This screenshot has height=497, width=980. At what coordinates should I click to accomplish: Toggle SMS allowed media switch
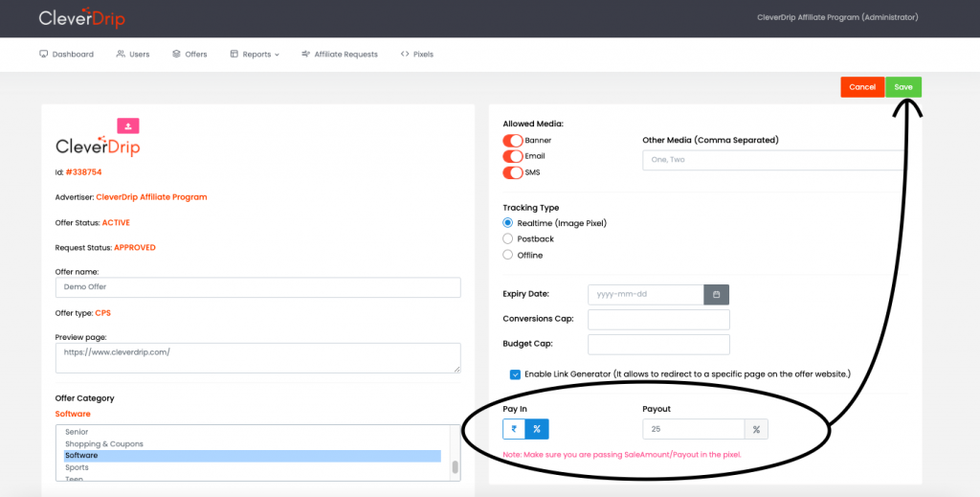[x=513, y=172]
